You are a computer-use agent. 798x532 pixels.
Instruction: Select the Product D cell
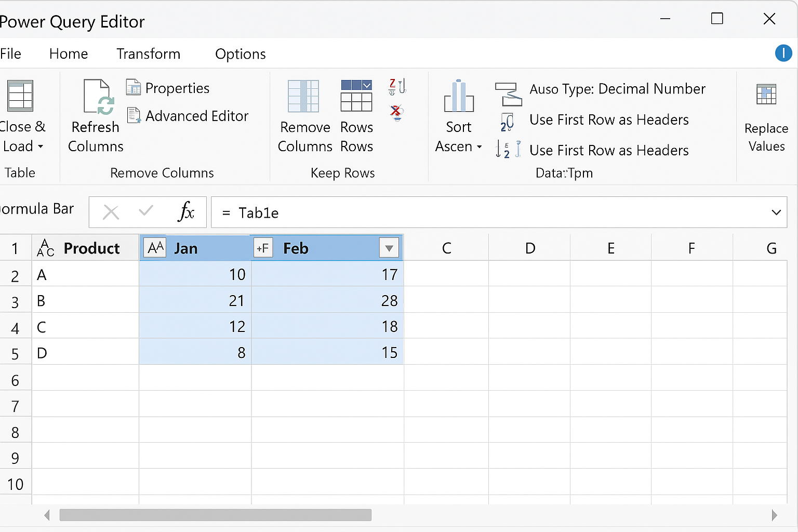pyautogui.click(x=86, y=352)
